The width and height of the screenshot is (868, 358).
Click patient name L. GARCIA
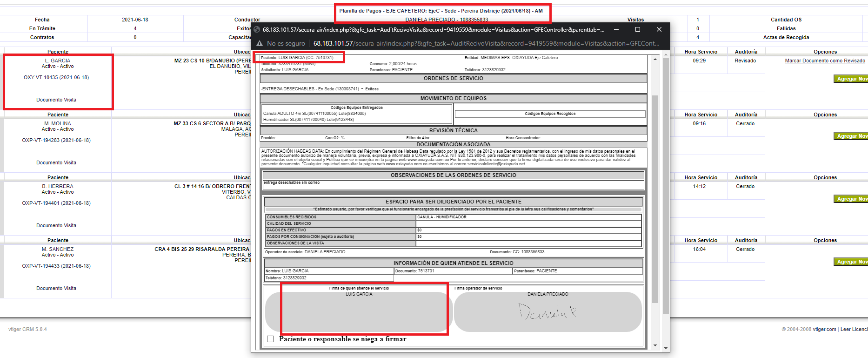[58, 61]
